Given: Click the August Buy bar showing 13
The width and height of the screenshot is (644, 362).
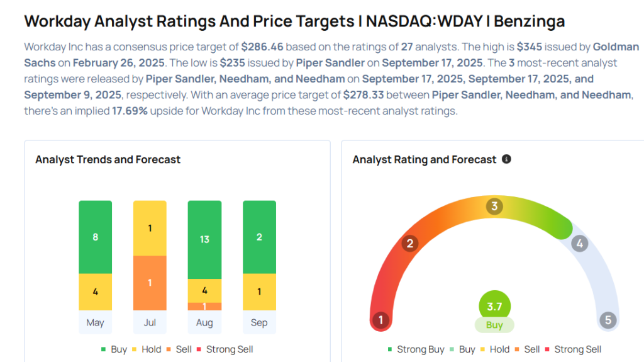Looking at the screenshot, I should (204, 239).
